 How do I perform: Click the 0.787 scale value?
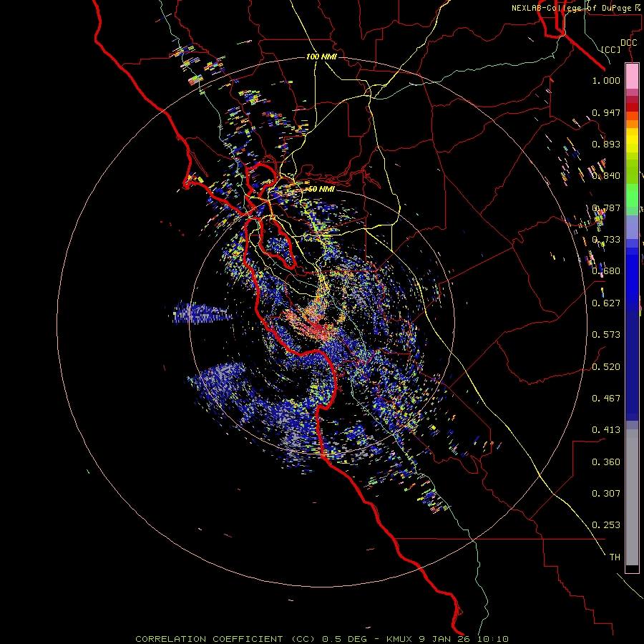606,208
